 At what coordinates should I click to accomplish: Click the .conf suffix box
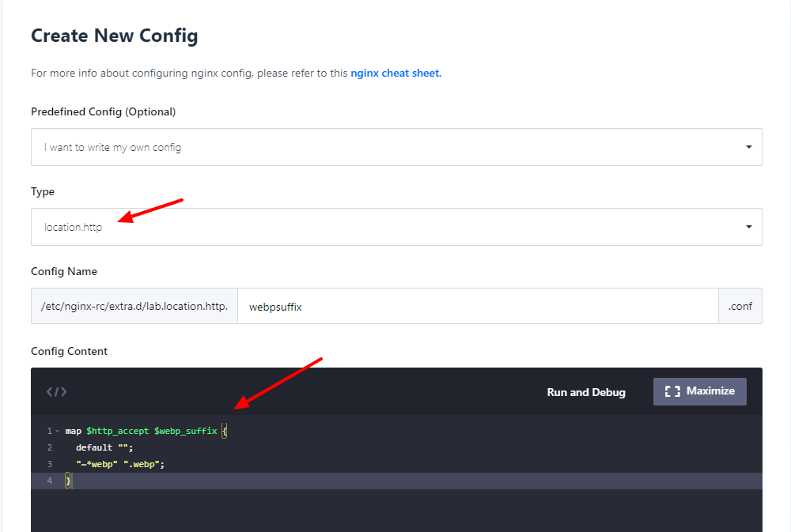(740, 306)
